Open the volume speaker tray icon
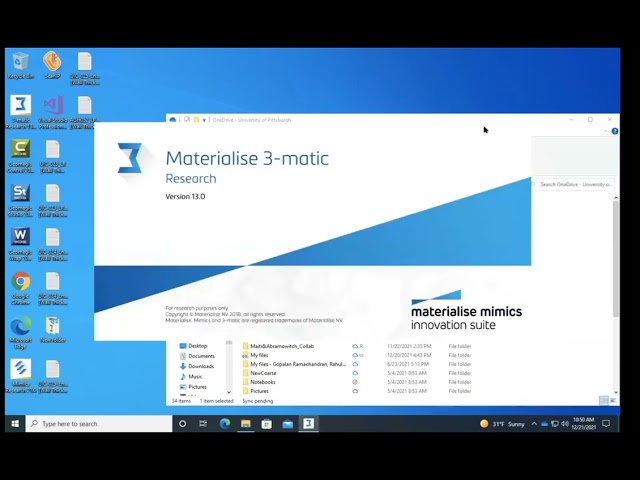 point(565,424)
